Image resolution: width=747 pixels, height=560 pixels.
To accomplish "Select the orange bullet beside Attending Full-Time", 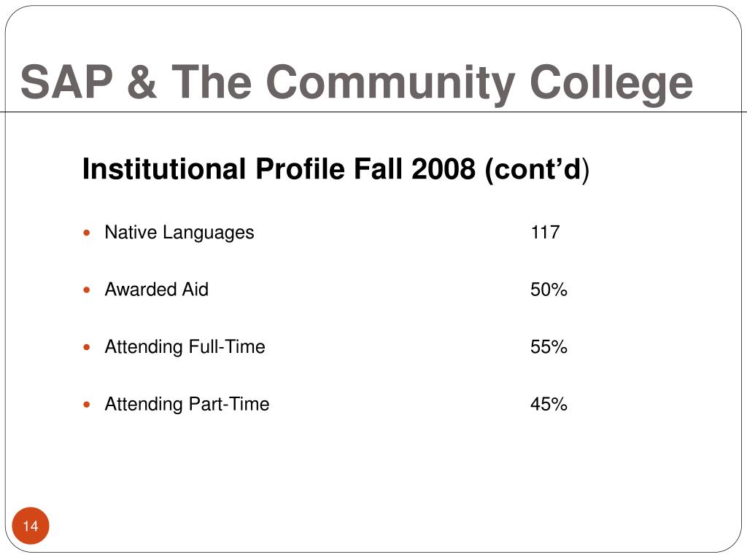I will (87, 347).
